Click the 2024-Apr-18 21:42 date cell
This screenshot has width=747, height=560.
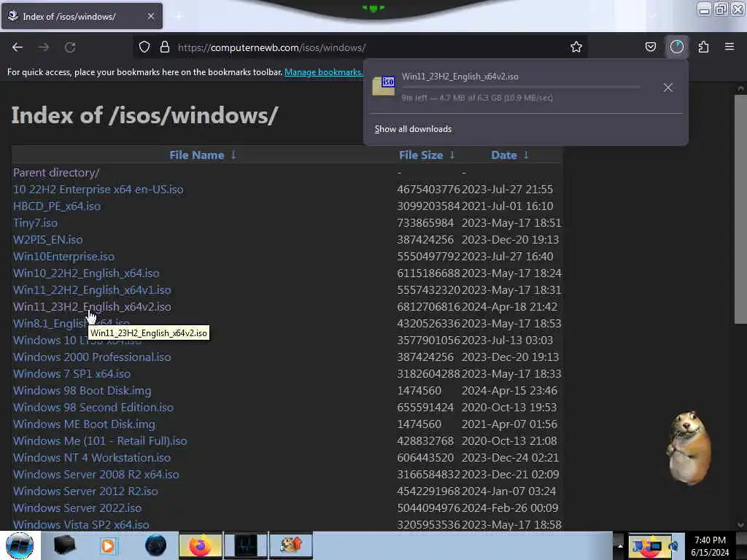pos(509,307)
